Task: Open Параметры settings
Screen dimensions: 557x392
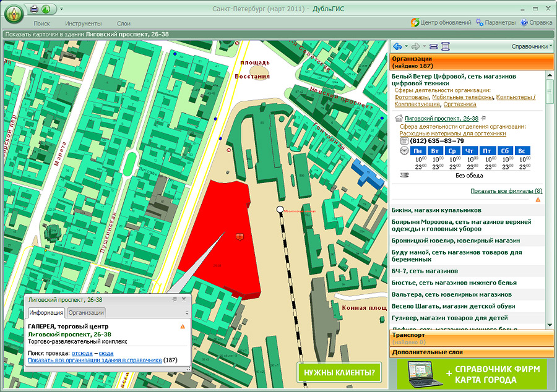Action: click(496, 22)
